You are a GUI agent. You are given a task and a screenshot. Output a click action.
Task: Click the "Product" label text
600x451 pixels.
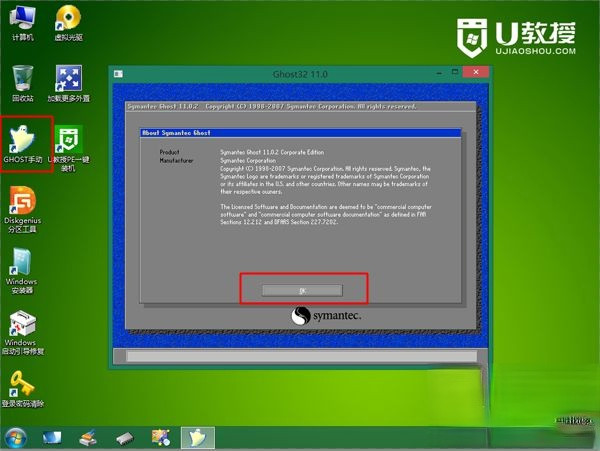click(x=170, y=152)
